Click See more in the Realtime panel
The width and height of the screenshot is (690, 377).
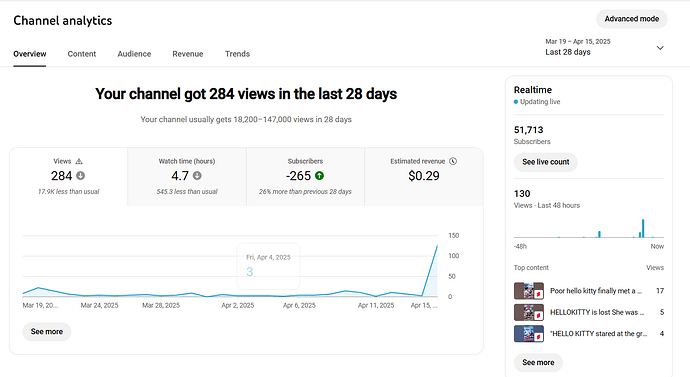click(x=538, y=362)
